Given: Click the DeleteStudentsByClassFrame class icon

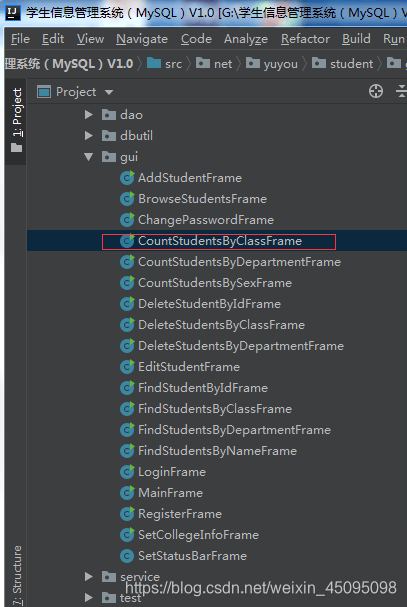Looking at the screenshot, I should 127,325.
